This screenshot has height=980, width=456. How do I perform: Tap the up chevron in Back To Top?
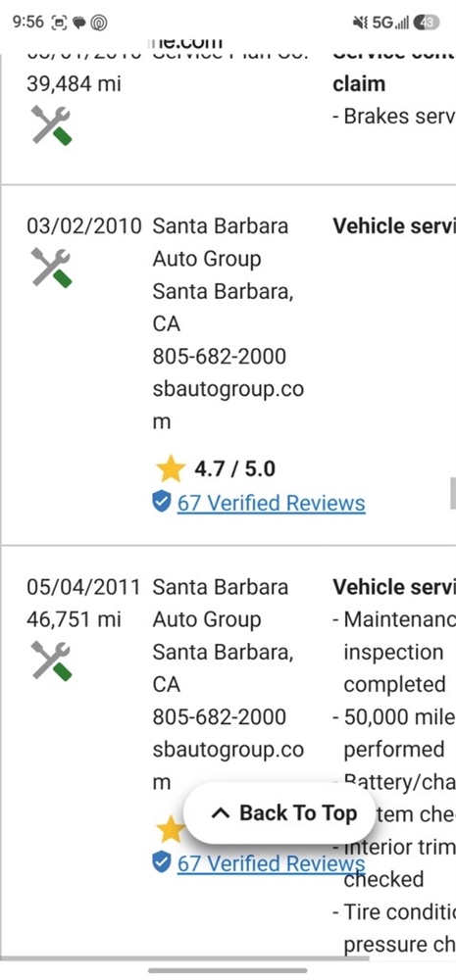(x=221, y=813)
